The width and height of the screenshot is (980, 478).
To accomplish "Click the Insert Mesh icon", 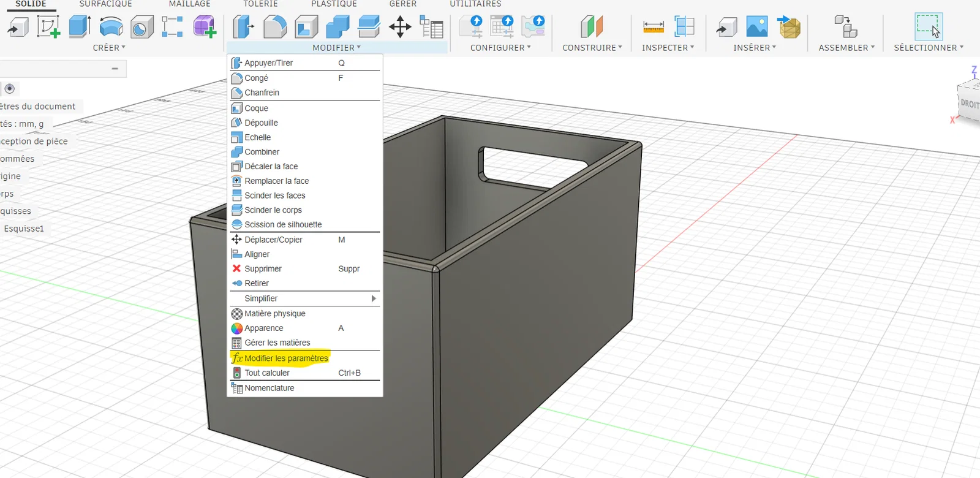I will point(789,27).
